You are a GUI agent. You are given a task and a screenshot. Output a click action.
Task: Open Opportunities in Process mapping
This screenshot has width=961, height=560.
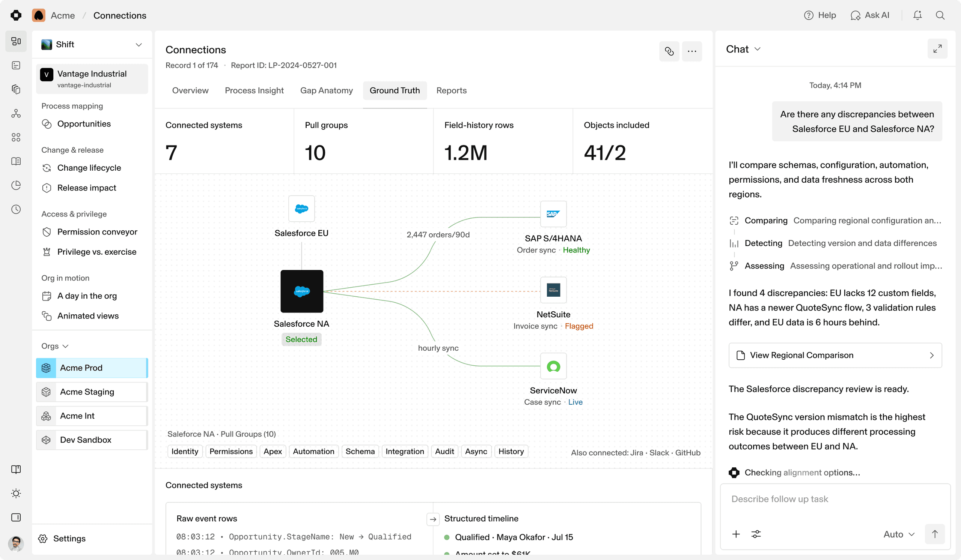[92, 124]
